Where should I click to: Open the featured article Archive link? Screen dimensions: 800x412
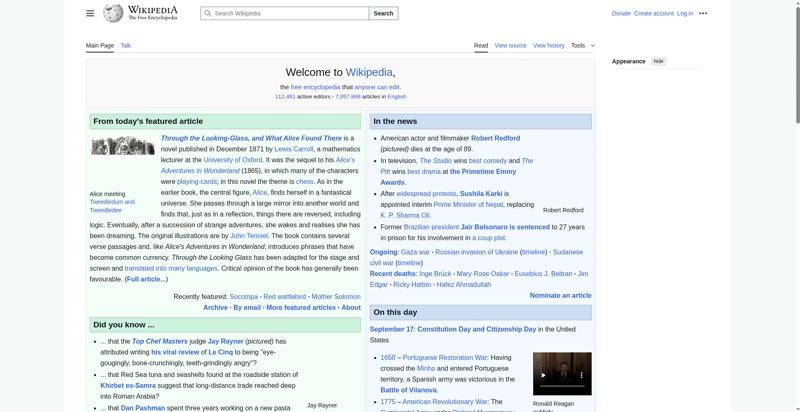215,307
